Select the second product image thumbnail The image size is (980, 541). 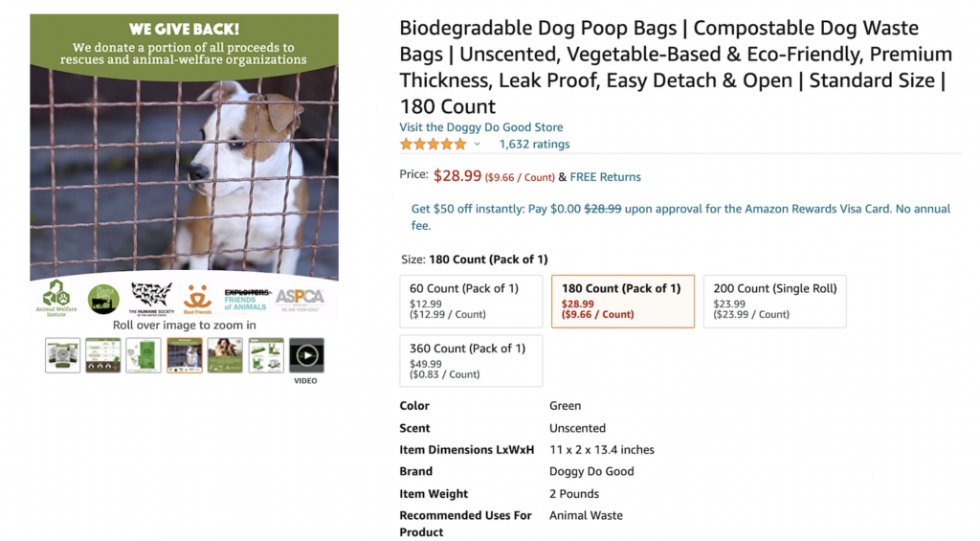point(103,355)
